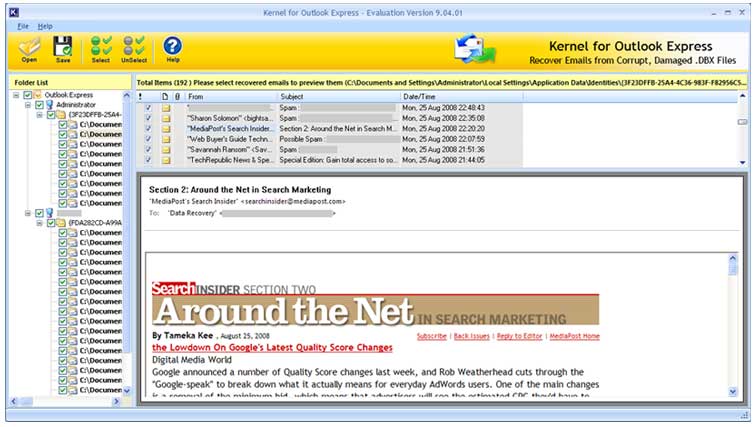Select 'Special Edition: Gain total access' subject
The image size is (755, 427).
coord(339,160)
